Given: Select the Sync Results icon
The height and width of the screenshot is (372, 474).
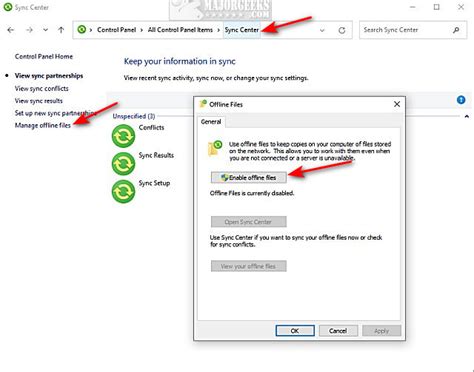Looking at the screenshot, I should [123, 164].
